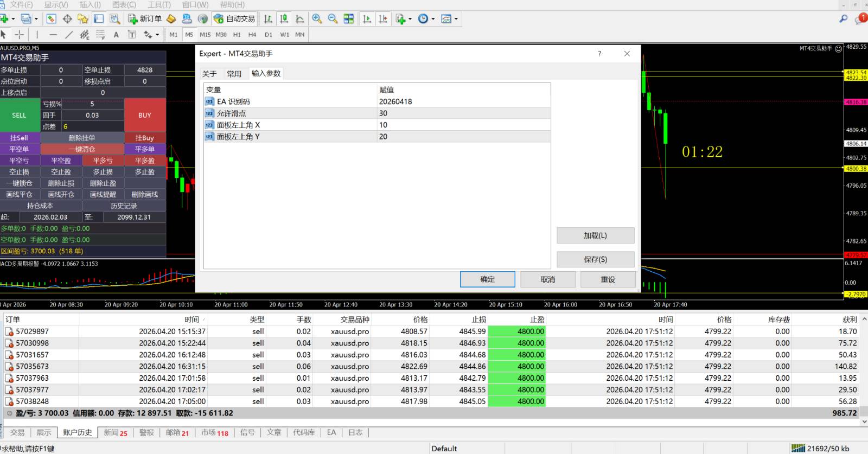Click the 确定 button in Expert dialog

point(487,279)
